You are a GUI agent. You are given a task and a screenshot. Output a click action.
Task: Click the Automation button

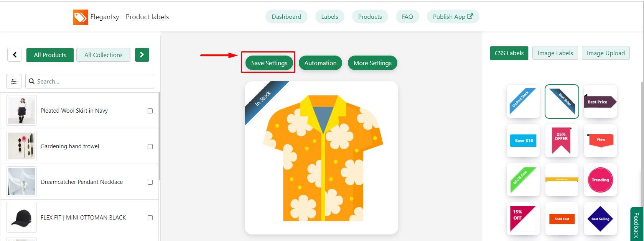320,63
